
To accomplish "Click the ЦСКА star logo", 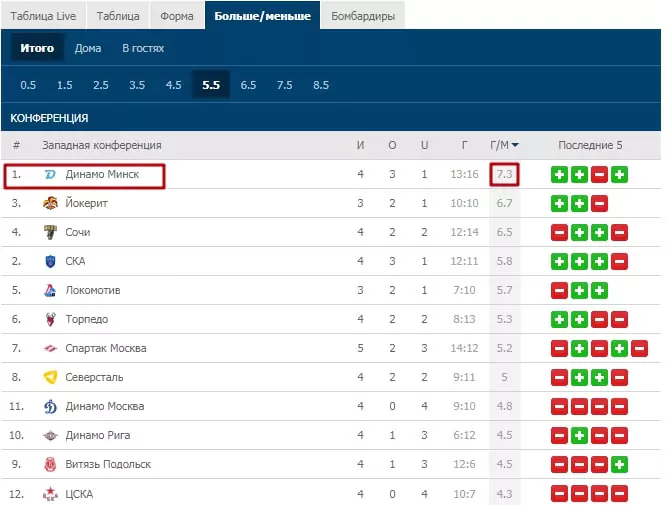I will coord(50,494).
